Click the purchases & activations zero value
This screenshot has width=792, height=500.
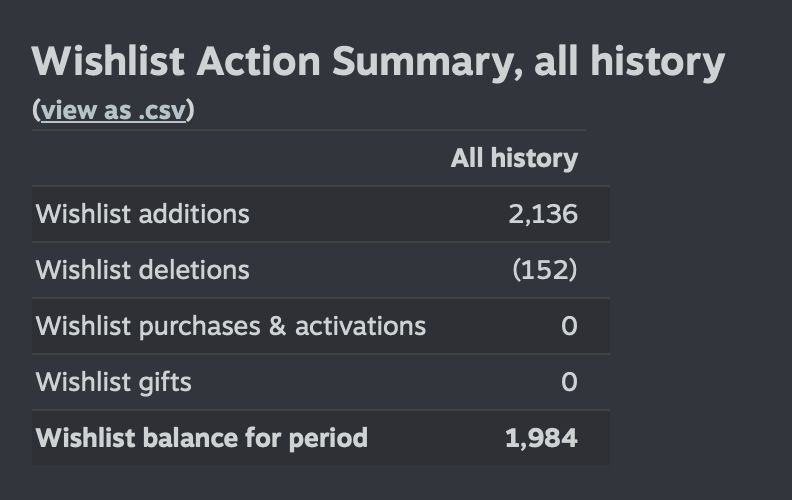pos(569,326)
